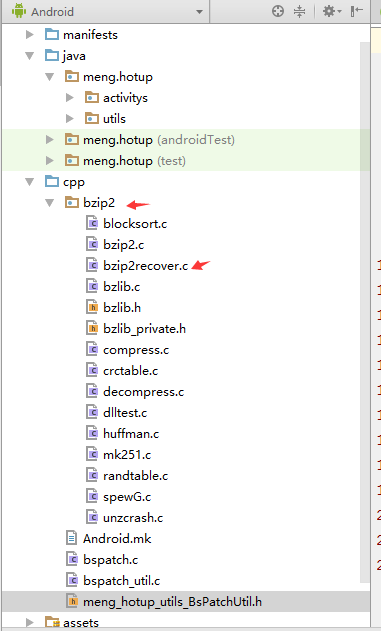The width and height of the screenshot is (381, 631).
Task: Collapse the java folder arrow
Action: [30, 56]
